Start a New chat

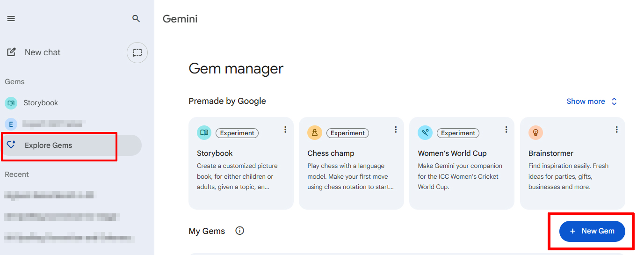coord(42,52)
